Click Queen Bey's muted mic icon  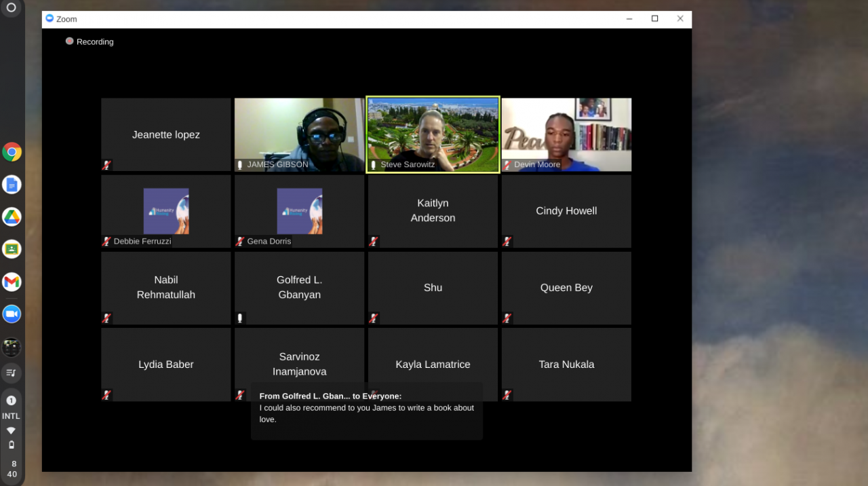coord(507,318)
